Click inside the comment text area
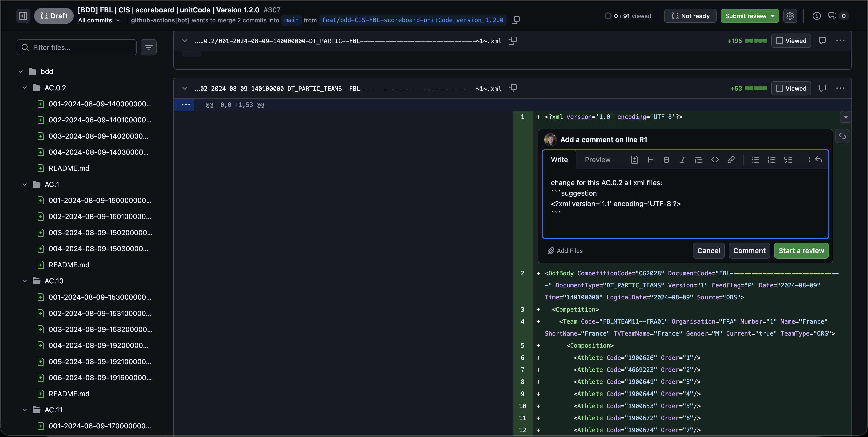The height and width of the screenshot is (437, 868). coord(685,203)
